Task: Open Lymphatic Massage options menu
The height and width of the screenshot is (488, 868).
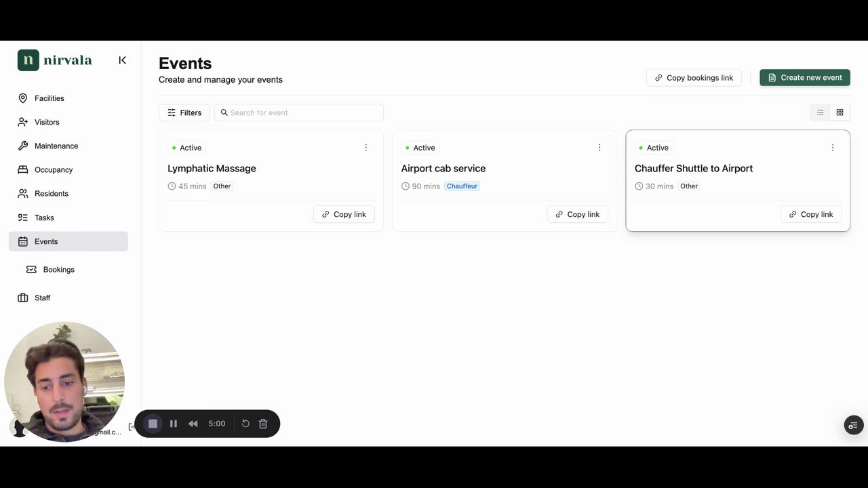Action: coord(366,148)
